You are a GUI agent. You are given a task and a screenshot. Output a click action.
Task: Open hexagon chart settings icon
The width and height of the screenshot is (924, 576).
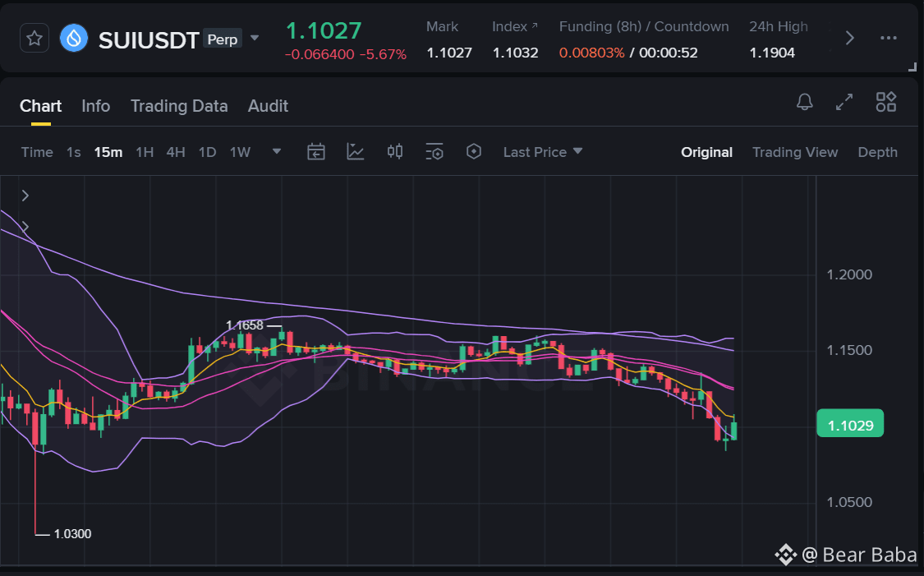tap(474, 152)
